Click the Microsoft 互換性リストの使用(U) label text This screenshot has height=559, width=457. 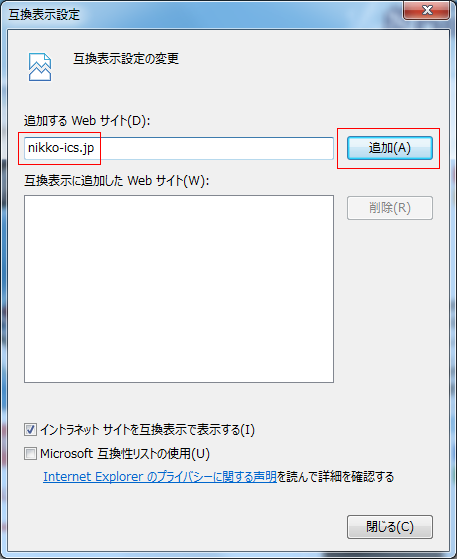tap(125, 454)
